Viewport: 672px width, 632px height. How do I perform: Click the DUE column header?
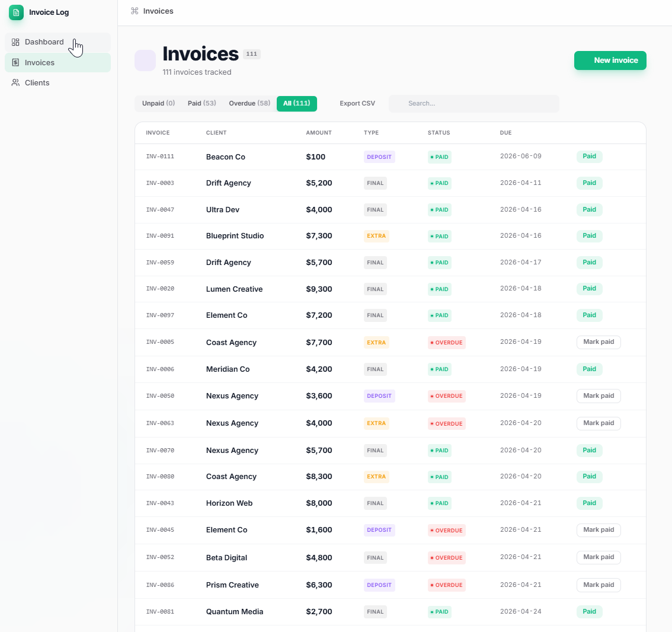pos(505,133)
